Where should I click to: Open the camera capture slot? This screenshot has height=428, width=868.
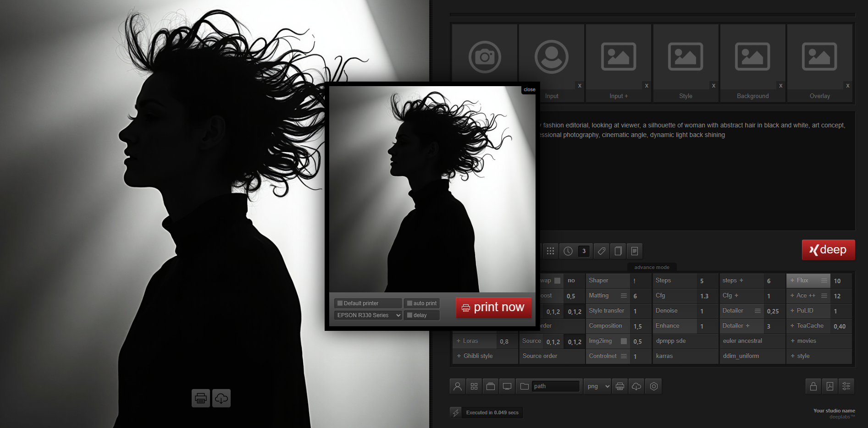(485, 57)
